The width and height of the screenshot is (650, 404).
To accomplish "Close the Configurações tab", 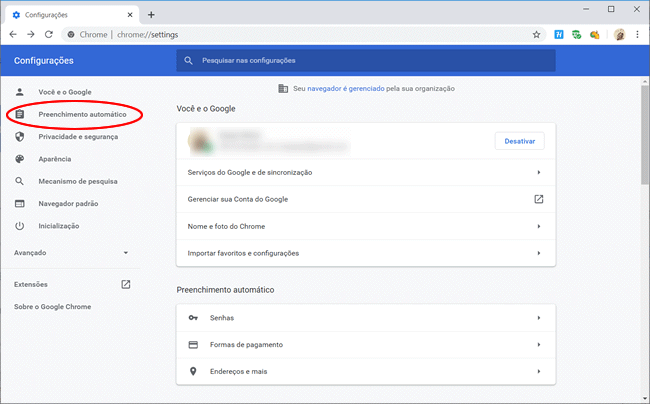I will coord(130,15).
